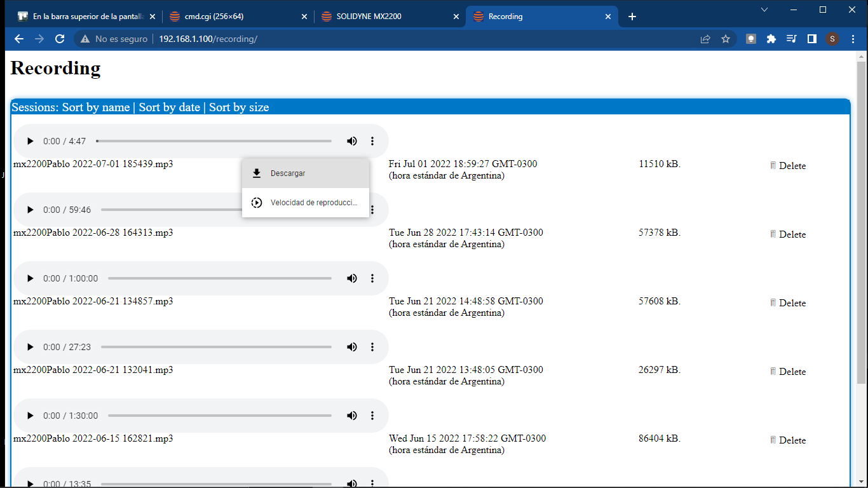The image size is (868, 488).
Task: Play the 1:30:00 long recording
Action: tap(30, 416)
